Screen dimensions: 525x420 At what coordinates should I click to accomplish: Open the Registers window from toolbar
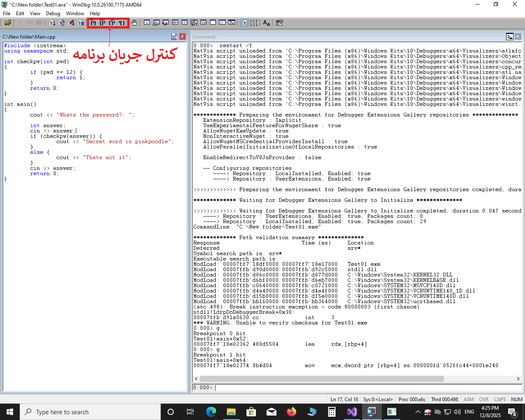coord(175,23)
